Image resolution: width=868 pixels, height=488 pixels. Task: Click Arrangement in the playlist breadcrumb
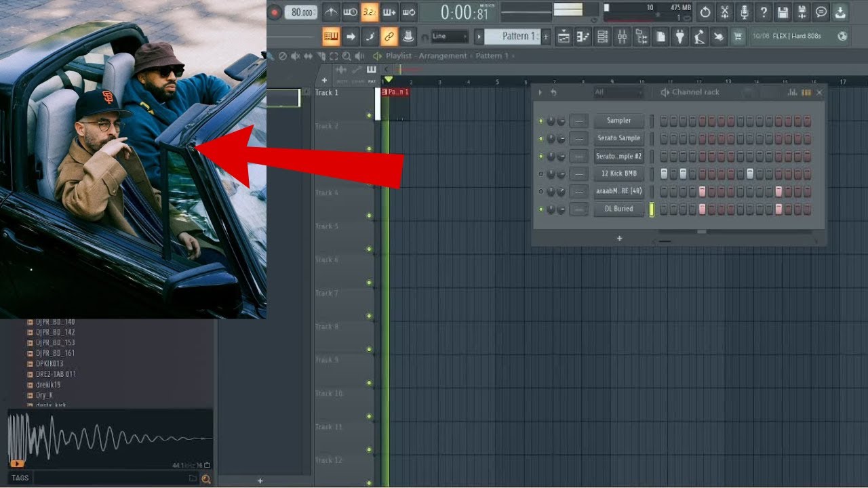point(443,56)
